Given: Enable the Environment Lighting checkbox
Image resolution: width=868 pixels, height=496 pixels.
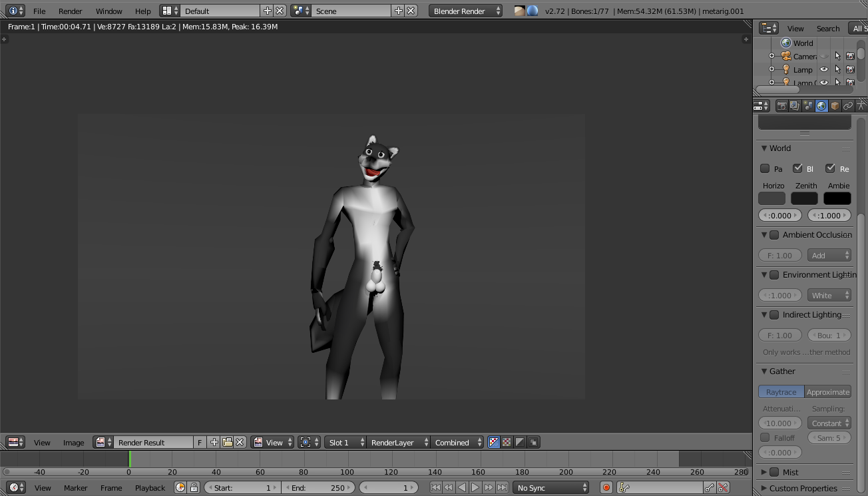Looking at the screenshot, I should click(x=774, y=275).
